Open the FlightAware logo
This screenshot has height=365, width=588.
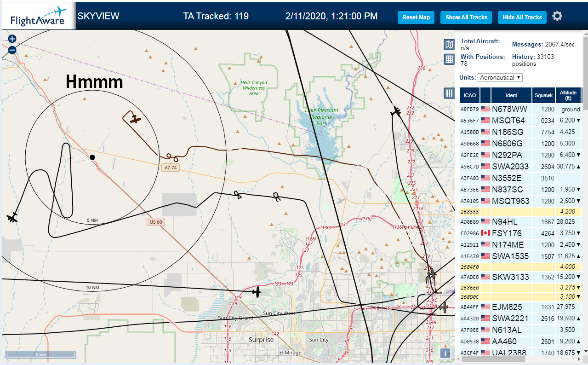click(x=38, y=15)
